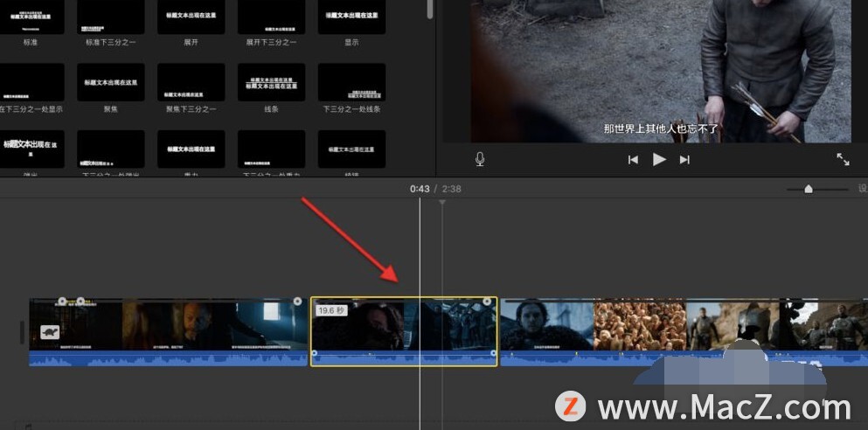Start voiceover recording with the microphone icon
Viewport: 868px width, 430px height.
(480, 159)
